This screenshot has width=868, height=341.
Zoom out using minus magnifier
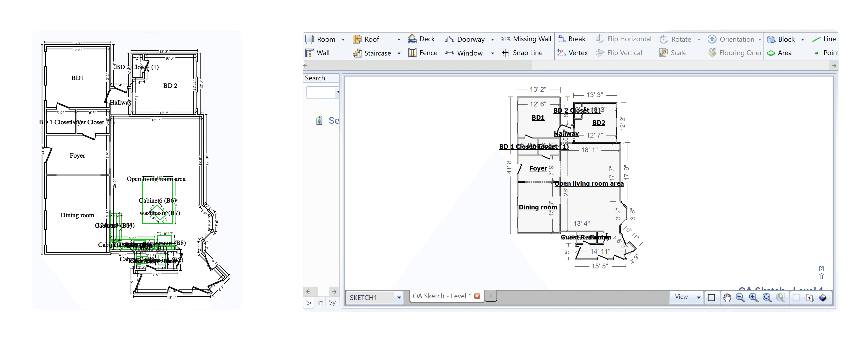[740, 298]
